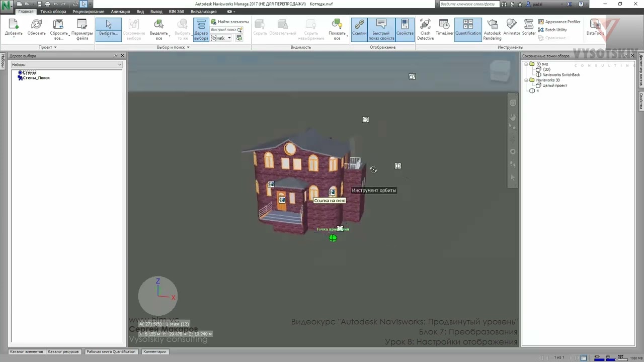Open the BIM 360 ribbon tab

click(x=177, y=12)
